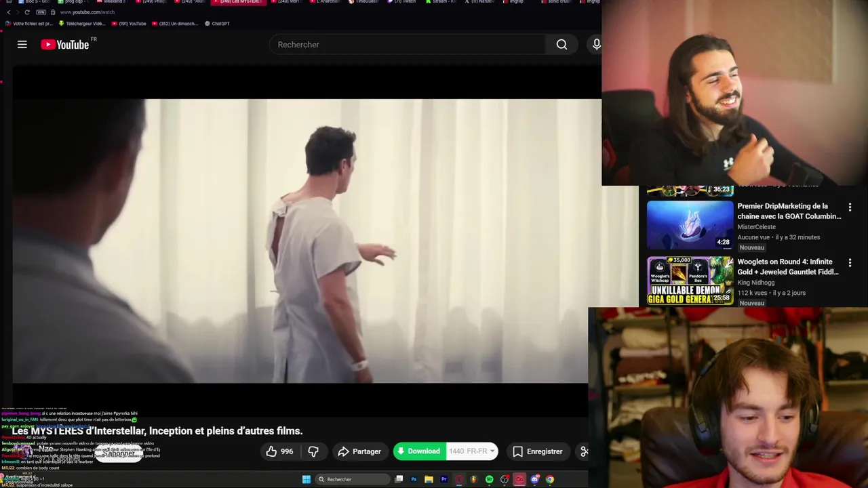Go back with browser back arrow
The width and height of the screenshot is (868, 488).
click(9, 12)
